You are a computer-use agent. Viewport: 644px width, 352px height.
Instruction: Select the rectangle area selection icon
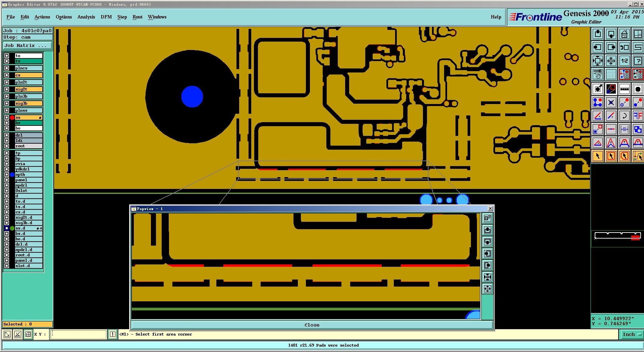611,156
